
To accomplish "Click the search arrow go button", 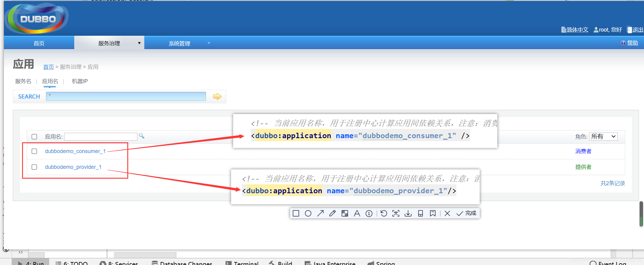I will (x=217, y=96).
